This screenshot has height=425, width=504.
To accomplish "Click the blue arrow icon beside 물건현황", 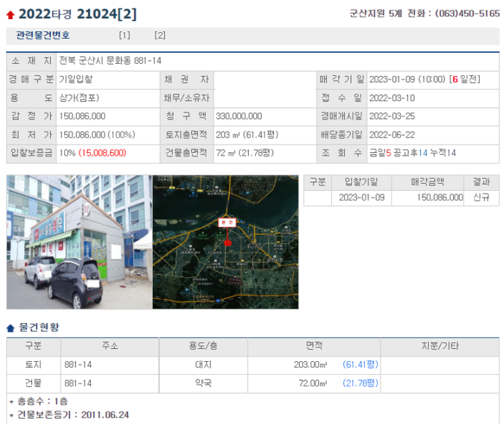I will click(11, 328).
